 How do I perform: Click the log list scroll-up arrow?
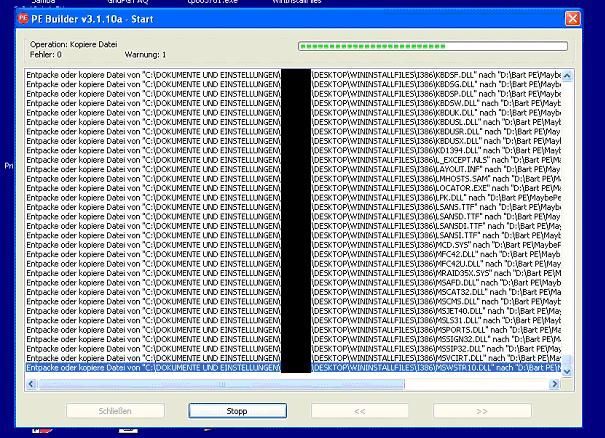567,75
